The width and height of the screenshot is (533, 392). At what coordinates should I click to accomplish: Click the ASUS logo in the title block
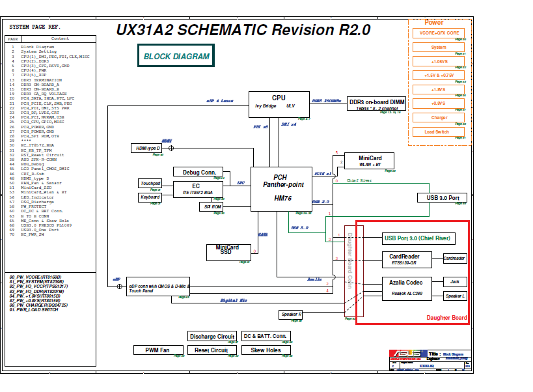pos(407,354)
